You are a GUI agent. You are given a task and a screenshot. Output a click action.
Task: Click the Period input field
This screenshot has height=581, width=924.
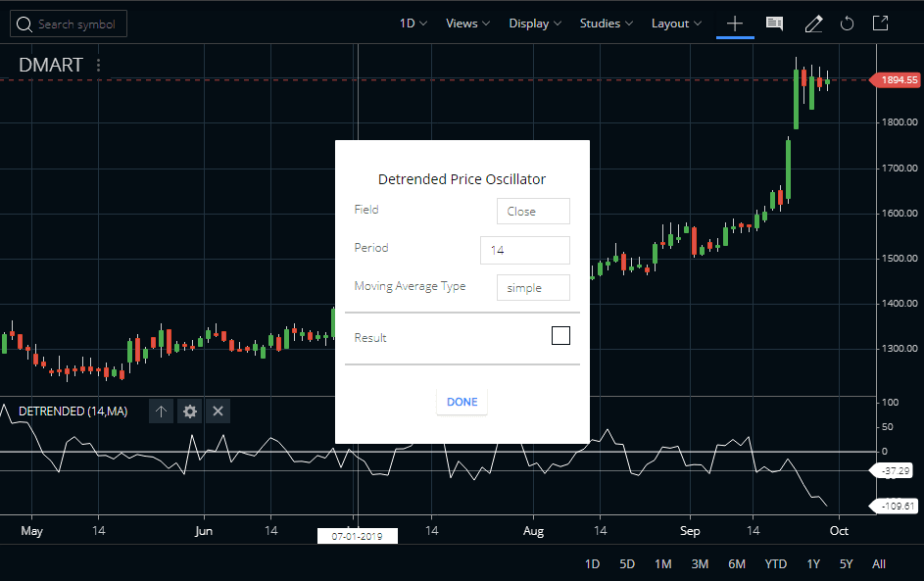pyautogui.click(x=525, y=250)
